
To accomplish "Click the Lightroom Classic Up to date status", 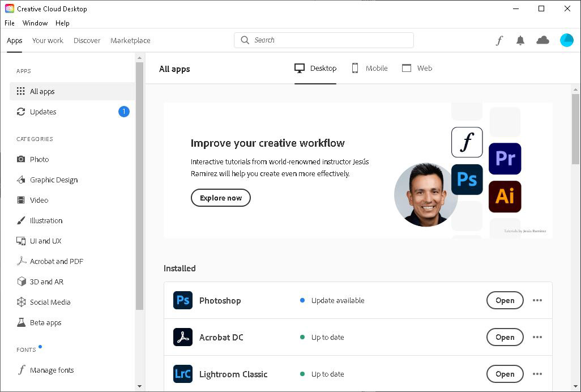I will click(x=322, y=374).
